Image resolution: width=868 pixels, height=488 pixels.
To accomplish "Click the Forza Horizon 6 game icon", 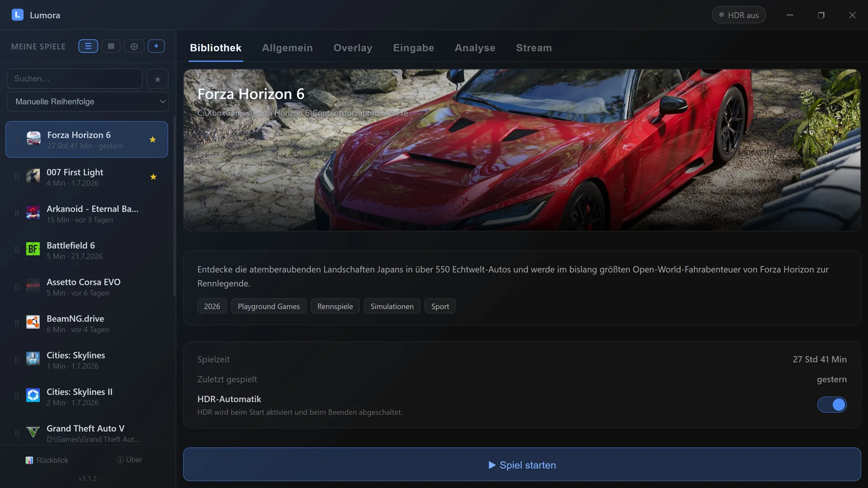I will (x=33, y=138).
